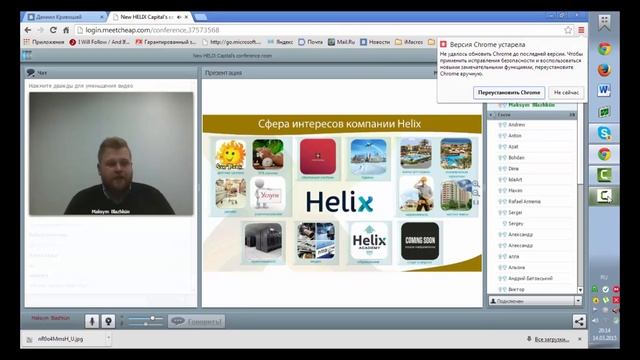Reload the page with the refresh icon
The height and width of the screenshot is (360, 640).
53,30
